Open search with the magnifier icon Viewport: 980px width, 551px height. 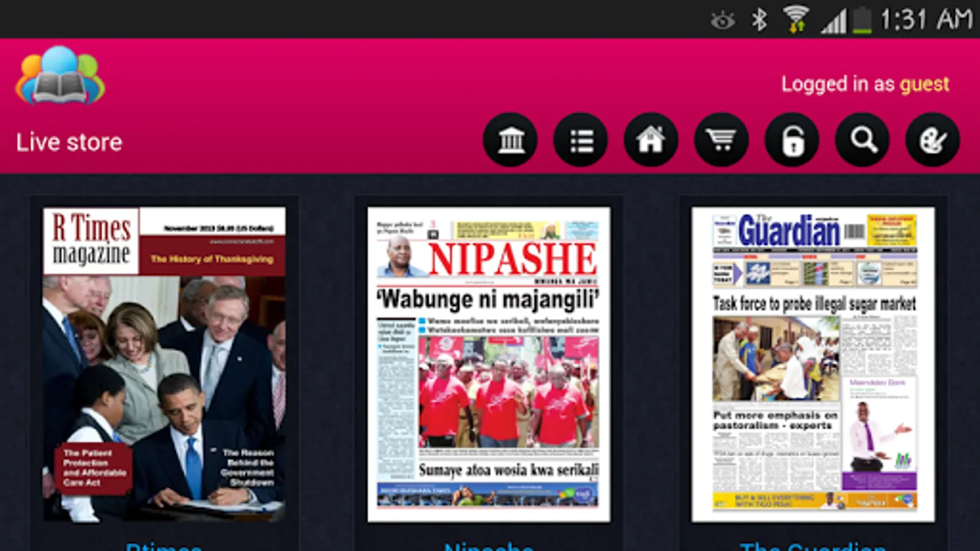tap(862, 140)
